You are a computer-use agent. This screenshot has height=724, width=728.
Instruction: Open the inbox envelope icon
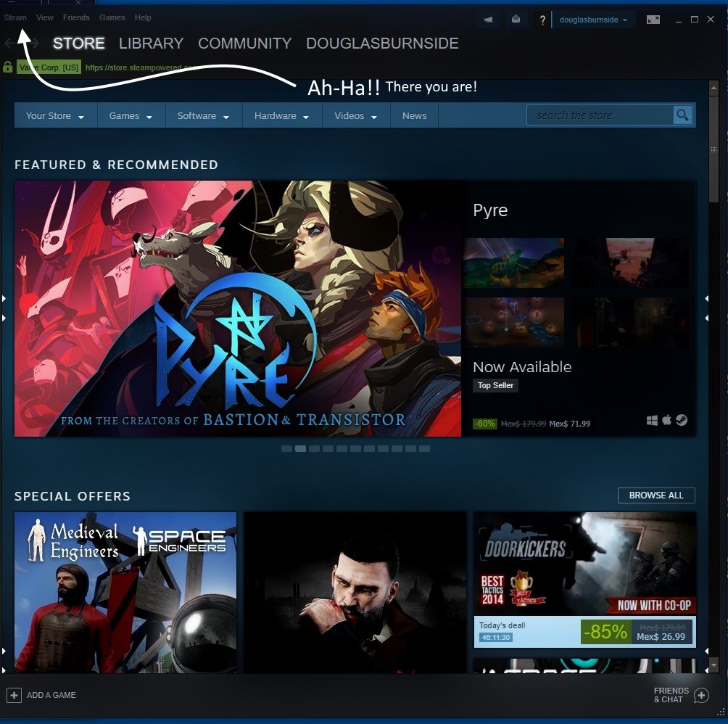(x=516, y=20)
